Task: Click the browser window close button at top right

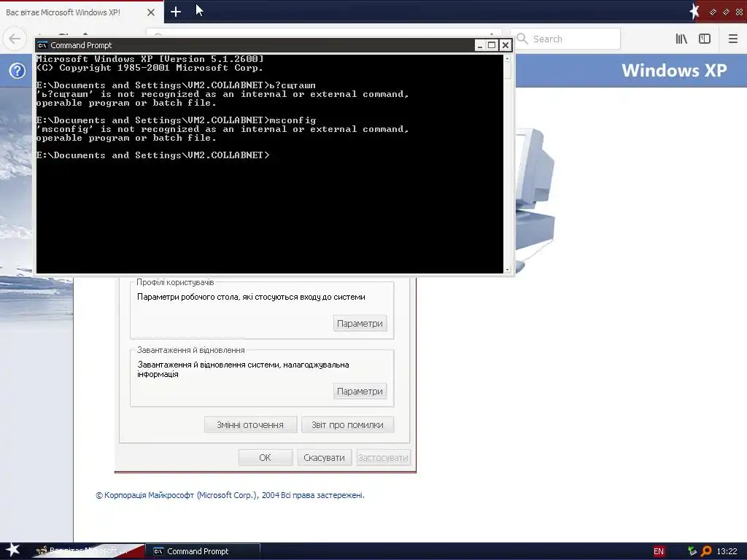Action: coord(739,12)
